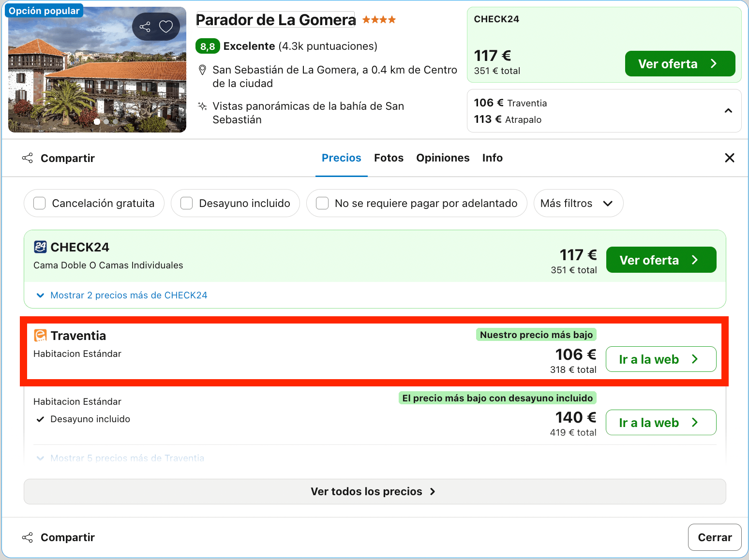Click the checkmark beside Desayuno incluido row
This screenshot has width=749, height=560.
[41, 419]
